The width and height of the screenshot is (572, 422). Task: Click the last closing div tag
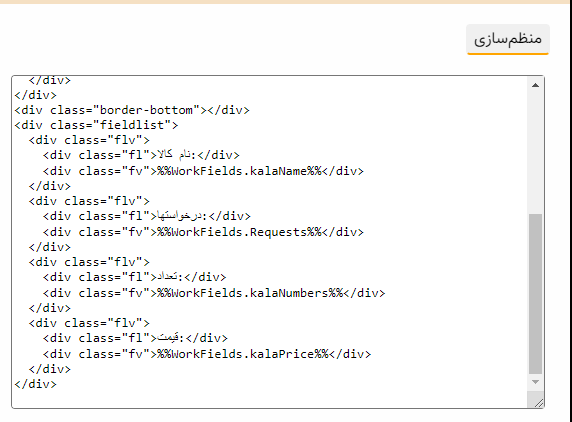pos(35,384)
